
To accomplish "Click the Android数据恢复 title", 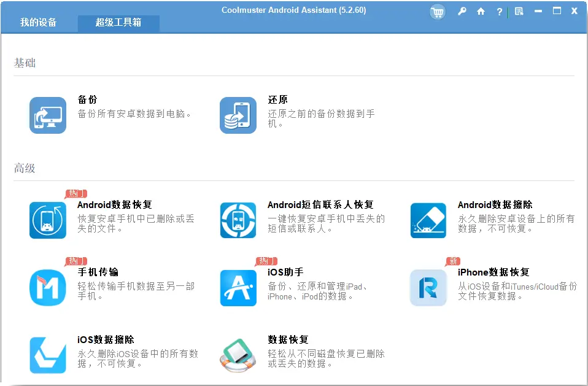I will click(x=115, y=204).
